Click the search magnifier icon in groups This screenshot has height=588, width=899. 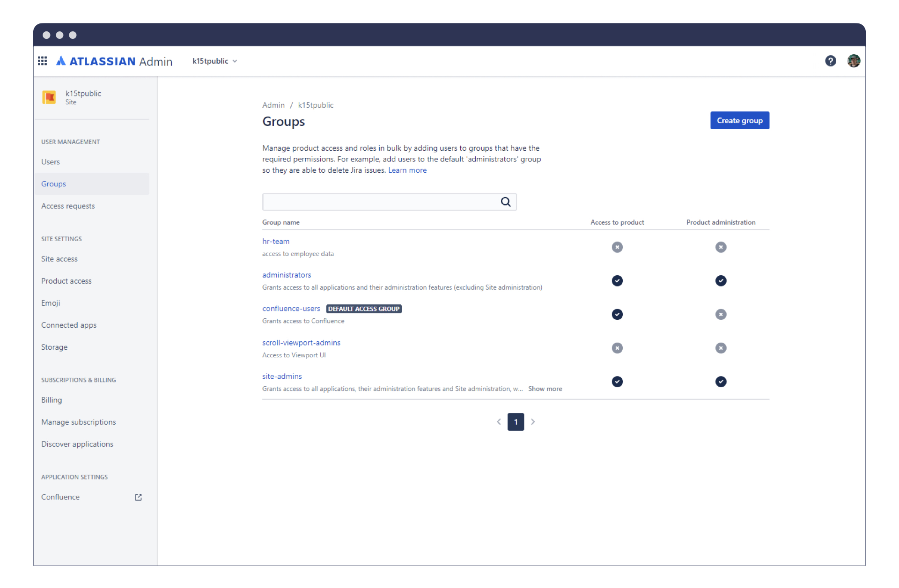click(505, 201)
